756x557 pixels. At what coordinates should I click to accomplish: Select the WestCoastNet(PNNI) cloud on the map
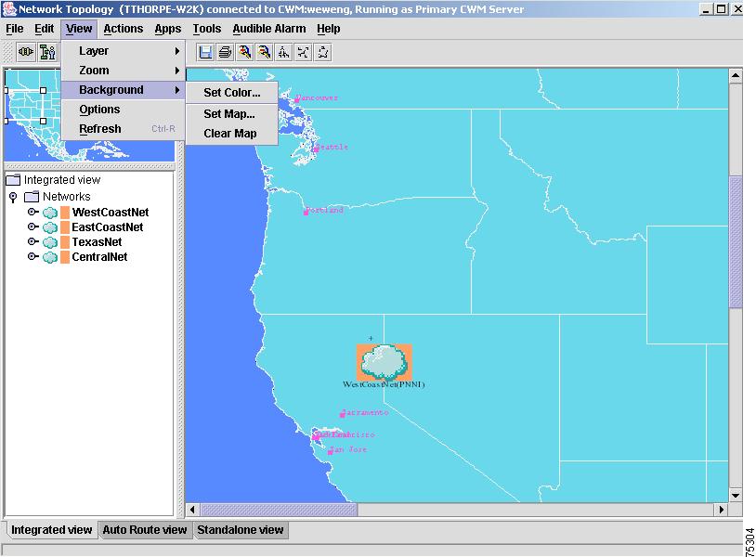tap(385, 362)
